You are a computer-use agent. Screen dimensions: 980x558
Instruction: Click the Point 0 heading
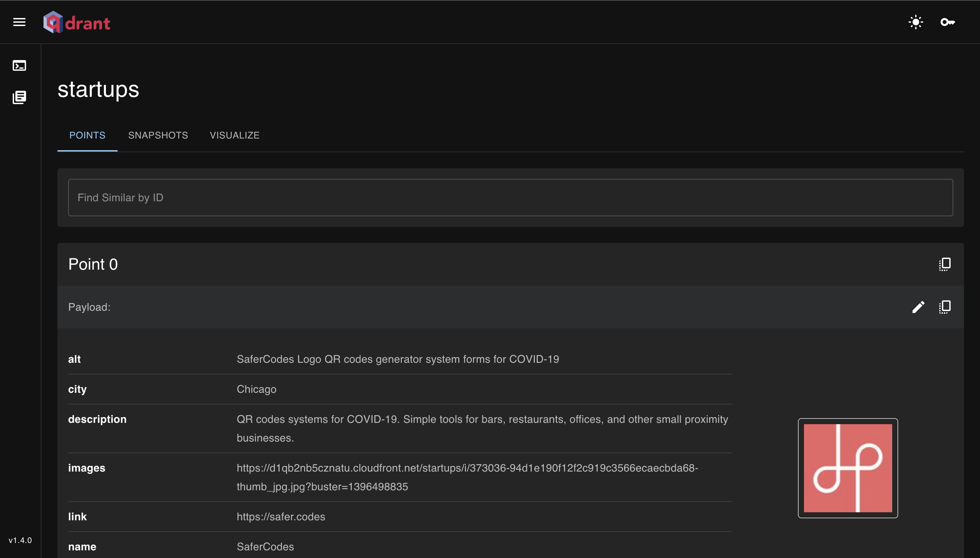point(93,264)
